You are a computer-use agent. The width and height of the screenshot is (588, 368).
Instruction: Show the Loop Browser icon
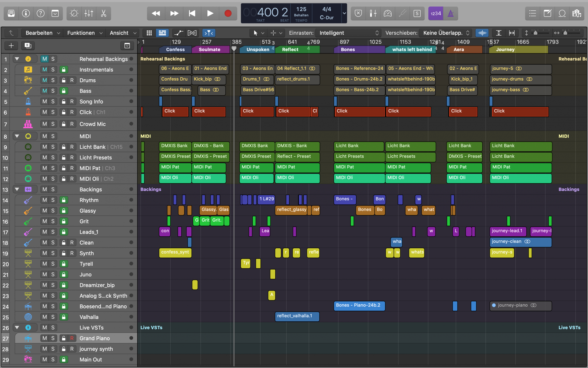(562, 13)
